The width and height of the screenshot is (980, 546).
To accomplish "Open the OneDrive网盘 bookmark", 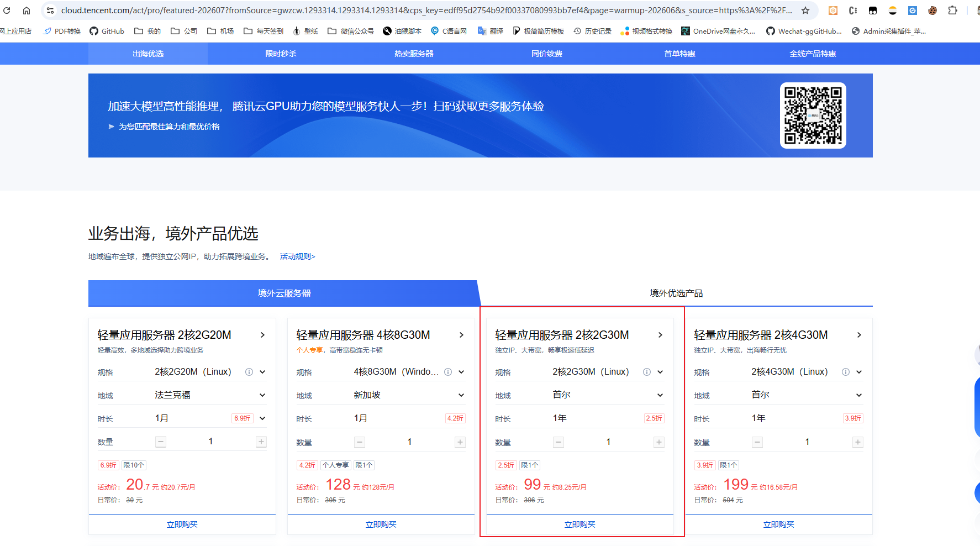I will (718, 32).
